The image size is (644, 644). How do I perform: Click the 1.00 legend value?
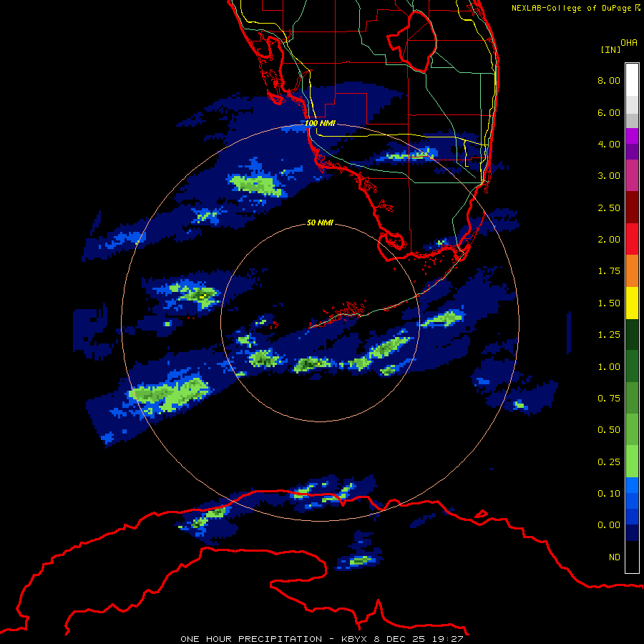click(x=609, y=367)
